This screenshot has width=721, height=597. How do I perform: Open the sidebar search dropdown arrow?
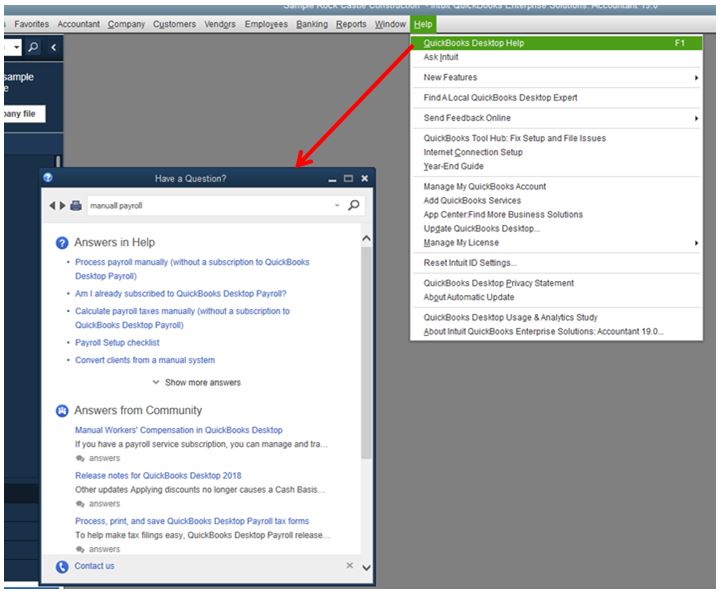[x=17, y=47]
